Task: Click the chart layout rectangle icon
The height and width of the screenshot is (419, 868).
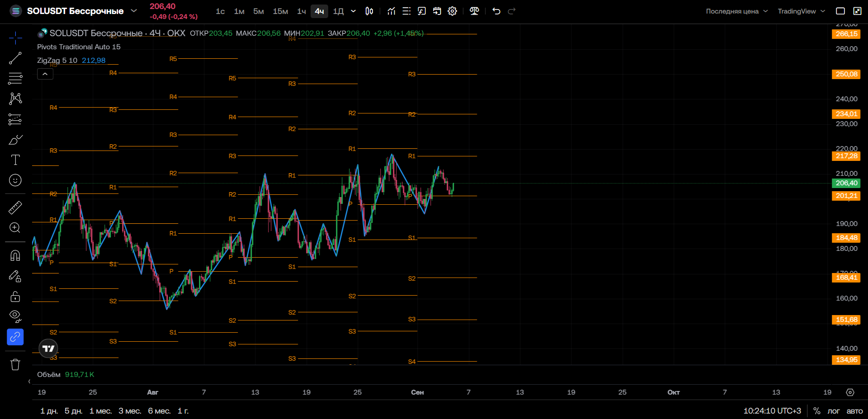Action: pos(840,11)
